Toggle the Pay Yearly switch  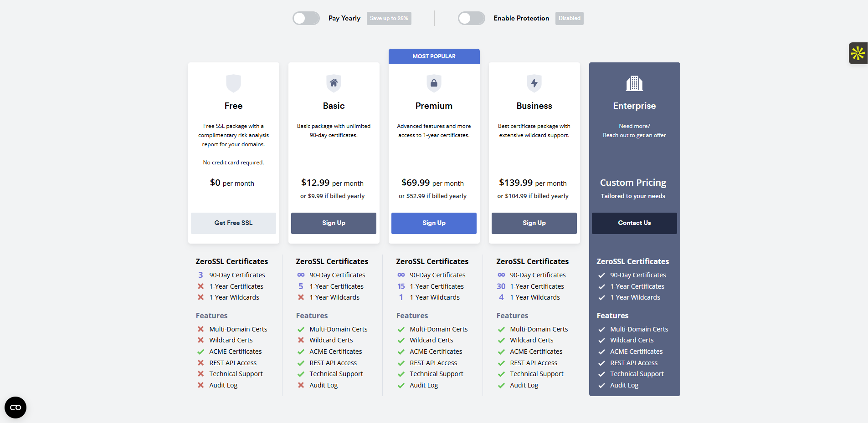(x=306, y=18)
